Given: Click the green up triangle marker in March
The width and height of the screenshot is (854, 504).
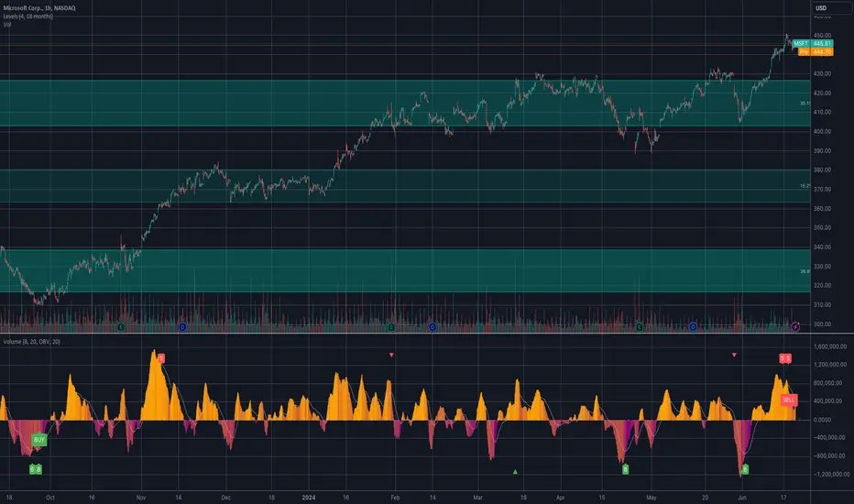Looking at the screenshot, I should click(x=515, y=472).
